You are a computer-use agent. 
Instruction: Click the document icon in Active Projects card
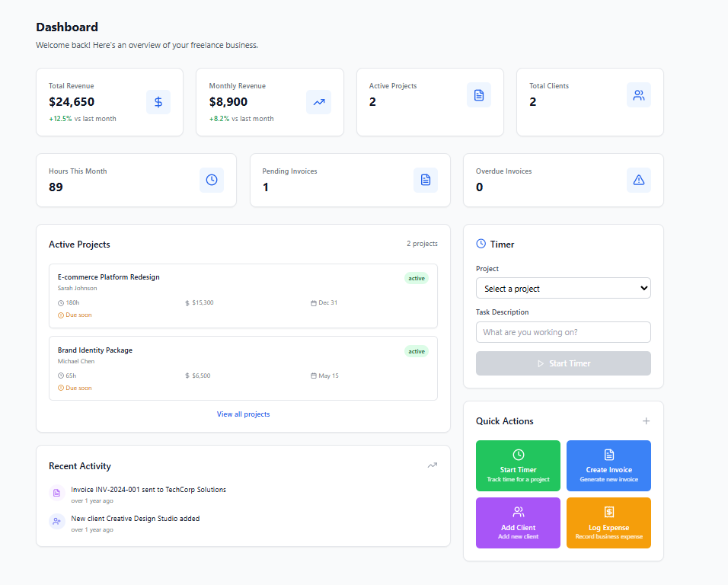point(479,95)
